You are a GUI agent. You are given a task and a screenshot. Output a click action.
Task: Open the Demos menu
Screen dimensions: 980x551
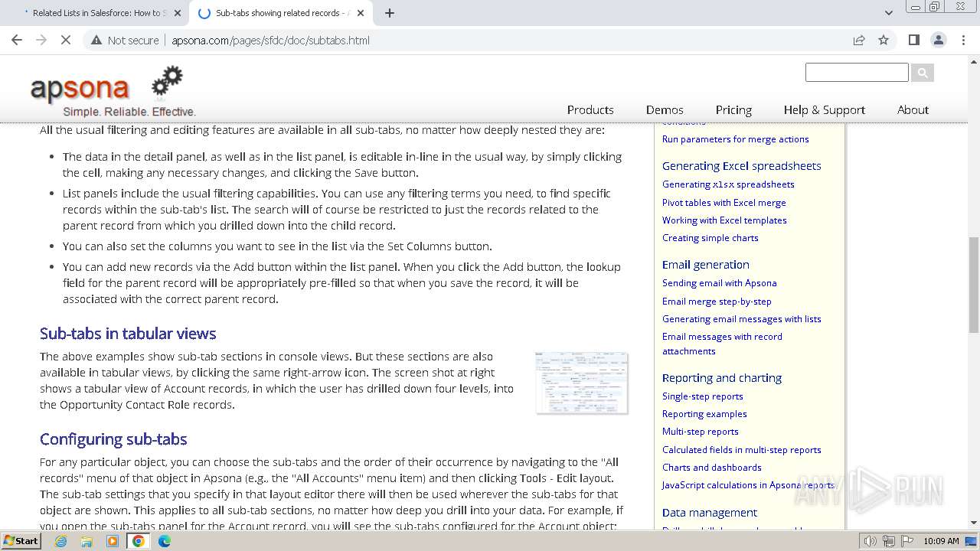(x=665, y=109)
